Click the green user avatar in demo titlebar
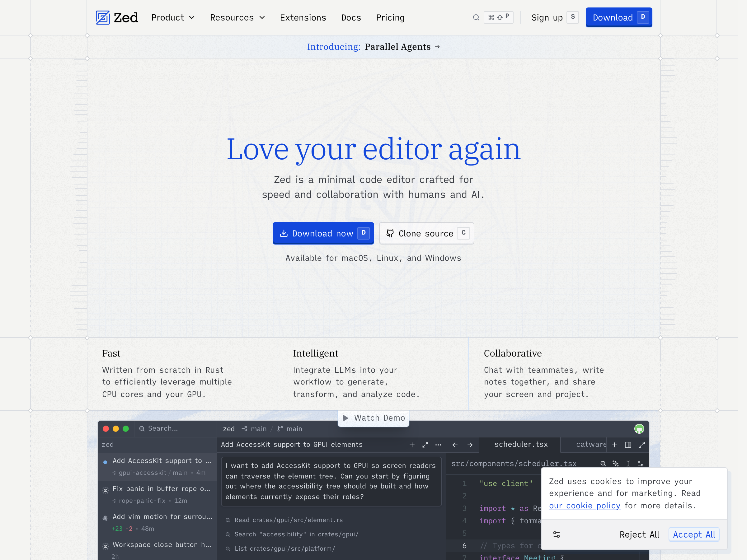Viewport: 747px width, 560px height. coord(639,429)
